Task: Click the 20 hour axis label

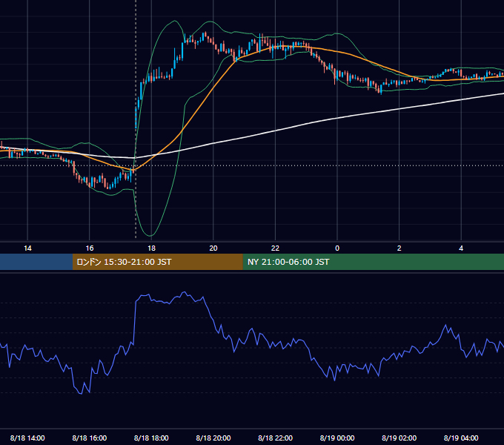Action: tap(213, 248)
